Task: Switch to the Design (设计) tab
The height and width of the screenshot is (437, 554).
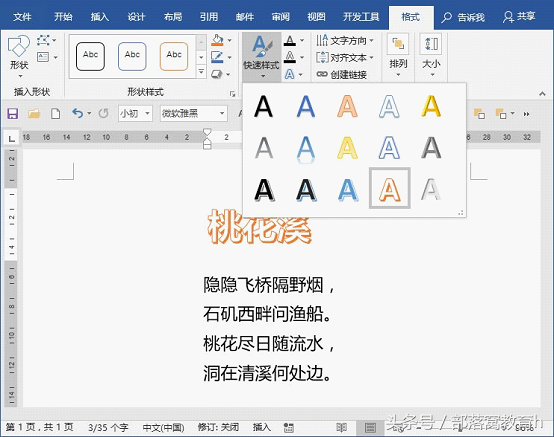Action: (x=136, y=17)
